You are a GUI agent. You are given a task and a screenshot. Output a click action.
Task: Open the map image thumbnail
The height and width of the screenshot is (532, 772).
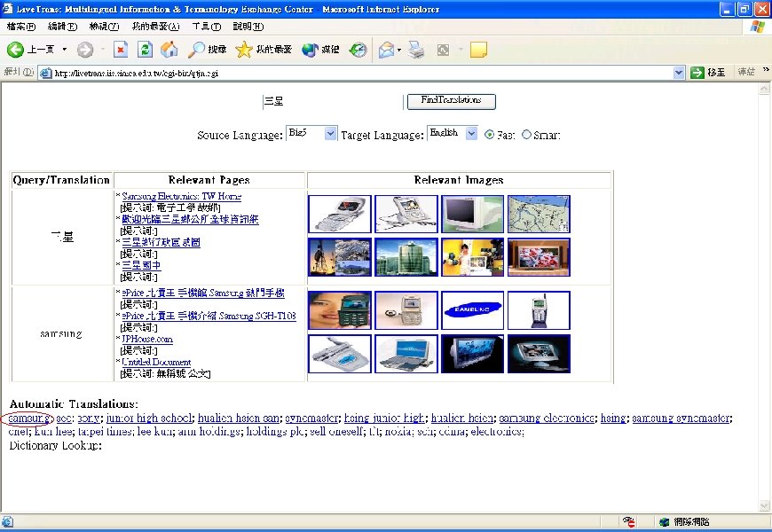(539, 214)
